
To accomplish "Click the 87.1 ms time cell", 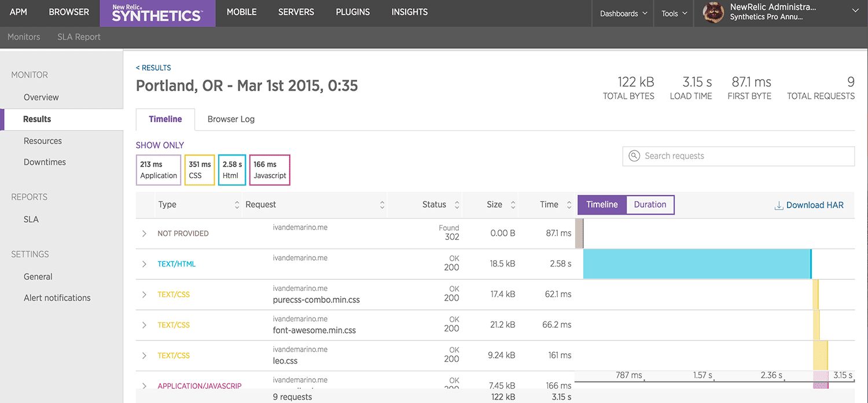I will tap(558, 233).
